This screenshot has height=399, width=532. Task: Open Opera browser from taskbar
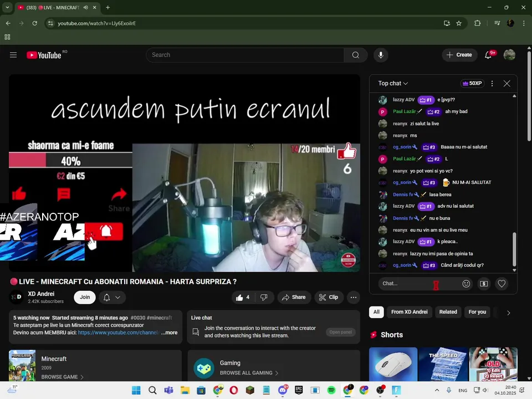pos(233,390)
